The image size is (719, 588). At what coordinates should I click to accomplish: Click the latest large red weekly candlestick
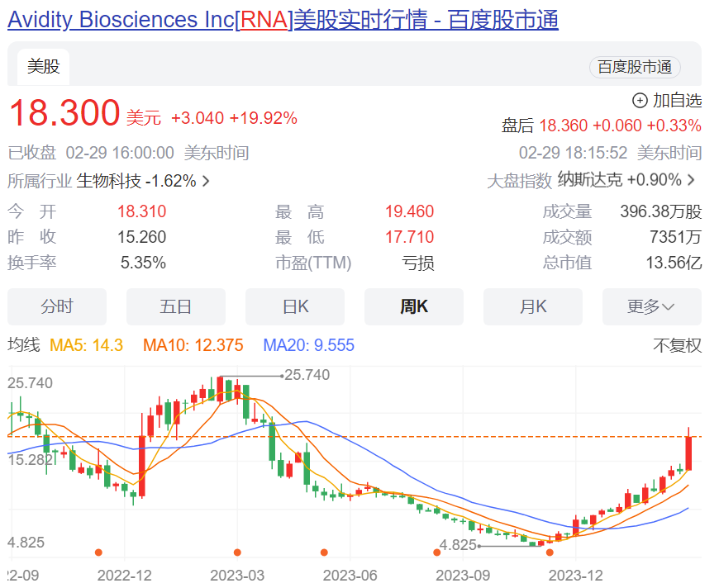pos(688,453)
